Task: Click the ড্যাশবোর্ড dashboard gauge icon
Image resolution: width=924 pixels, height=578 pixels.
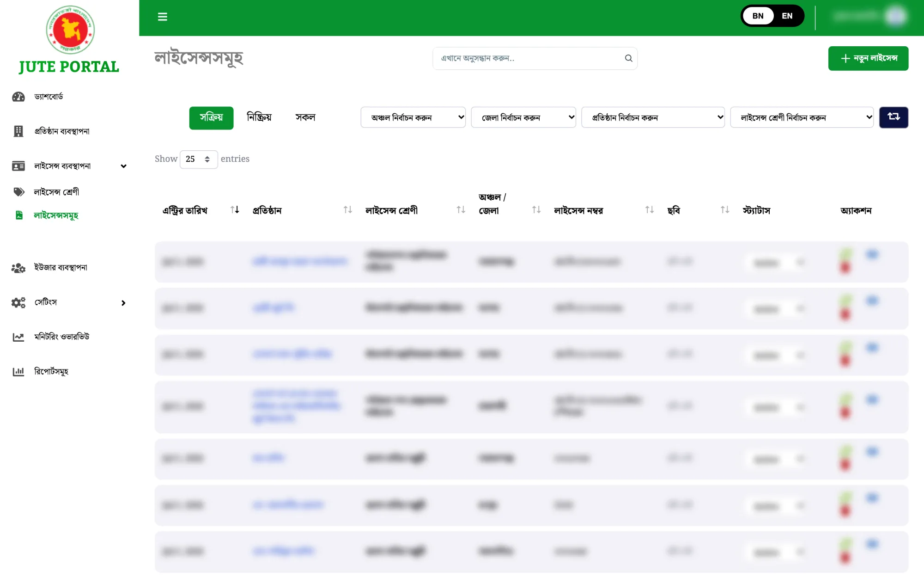Action: tap(18, 97)
